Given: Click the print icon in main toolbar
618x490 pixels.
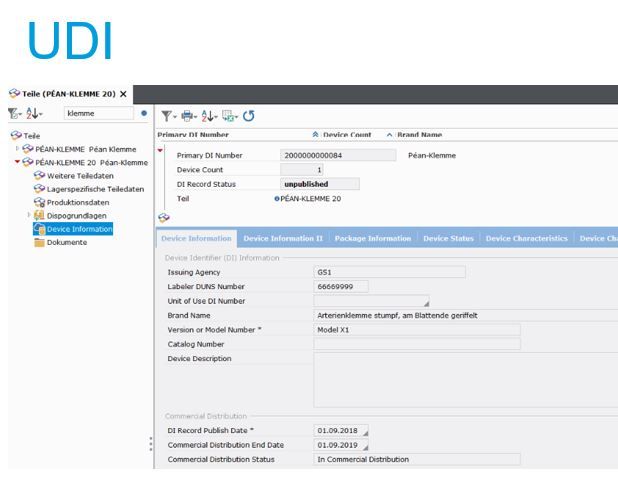Looking at the screenshot, I should (x=187, y=116).
